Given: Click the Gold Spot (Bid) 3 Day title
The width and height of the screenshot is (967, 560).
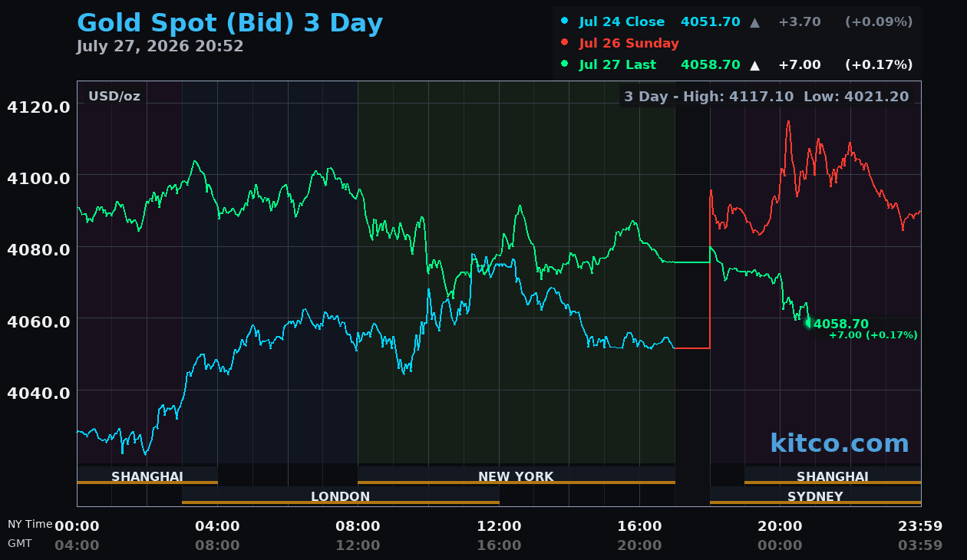Looking at the screenshot, I should tap(229, 23).
